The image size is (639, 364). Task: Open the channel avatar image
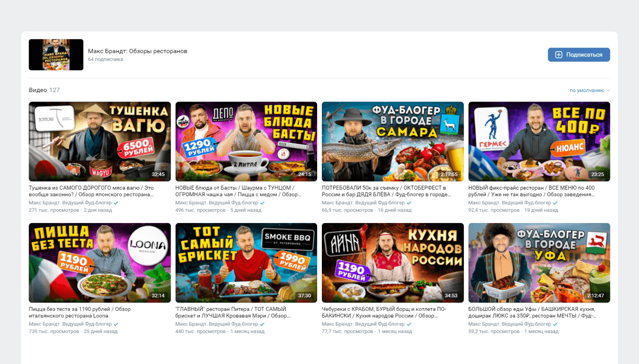[x=56, y=55]
